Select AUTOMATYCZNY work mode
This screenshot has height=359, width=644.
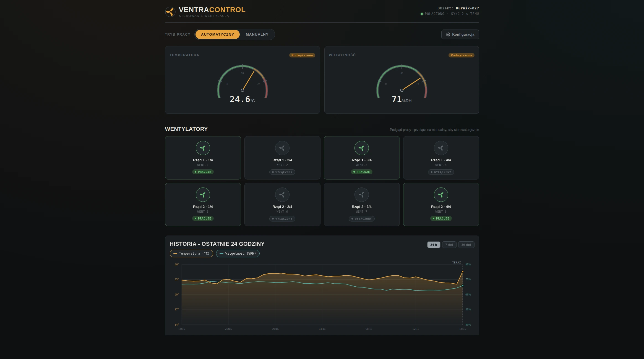click(217, 35)
